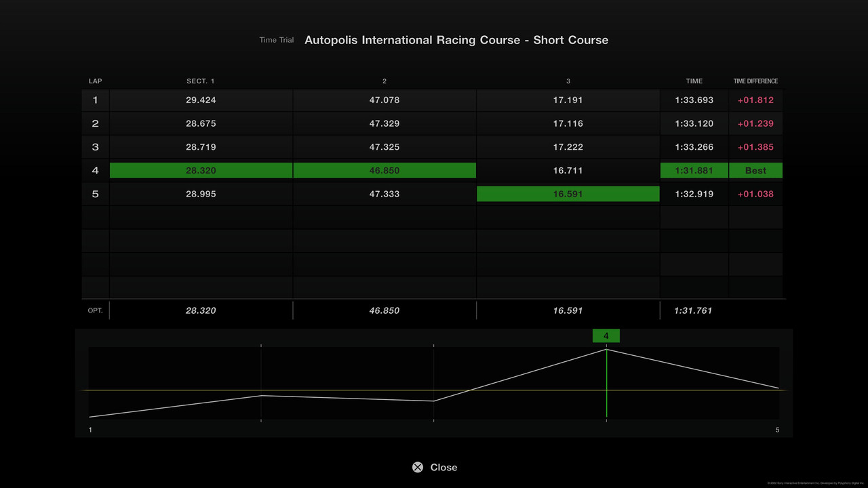Click the Time Trial label

277,40
